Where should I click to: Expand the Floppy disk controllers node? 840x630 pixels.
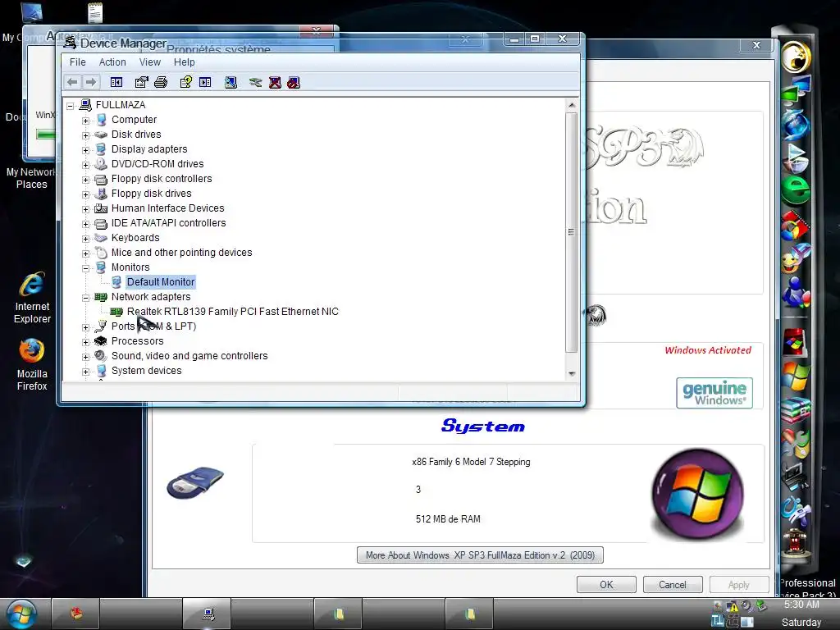pos(85,180)
